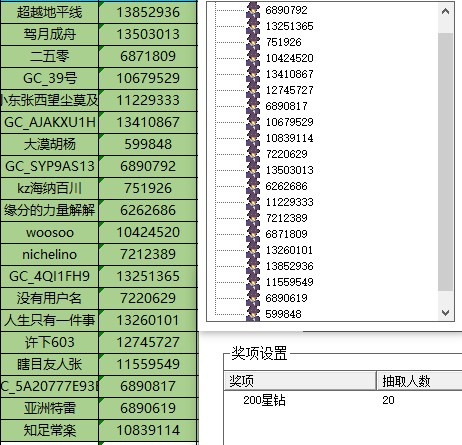Click spreadsheet cell 11229333 in the ID column
Screen dimensions: 462x445
(x=148, y=100)
